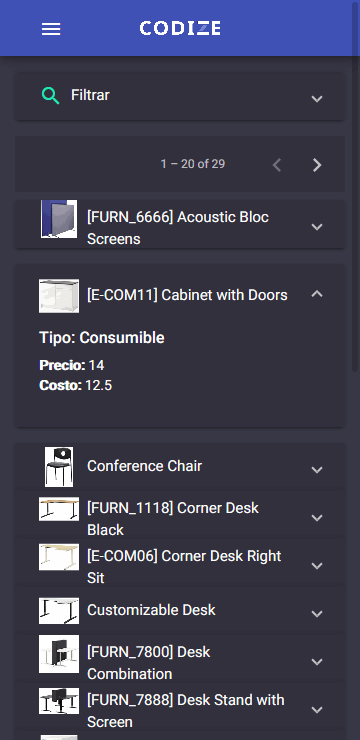Expand the Acoustic Bloc Screens item
The image size is (360, 740).
coord(317,227)
